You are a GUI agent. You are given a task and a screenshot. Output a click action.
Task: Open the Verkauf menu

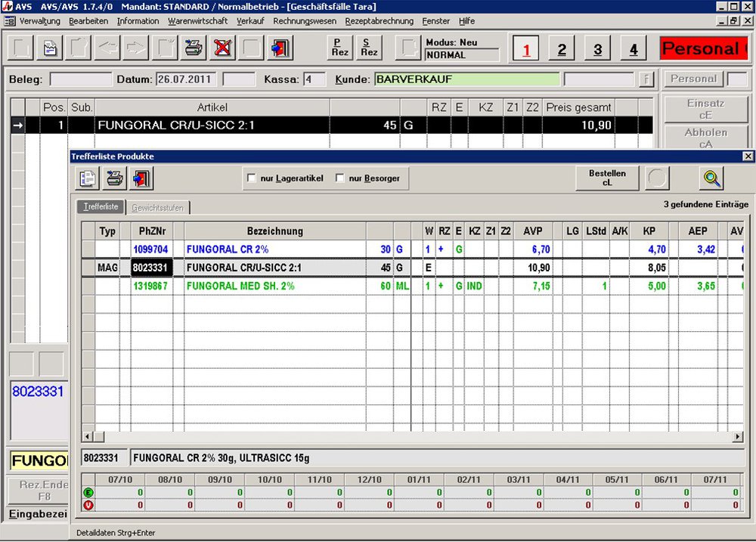click(250, 21)
